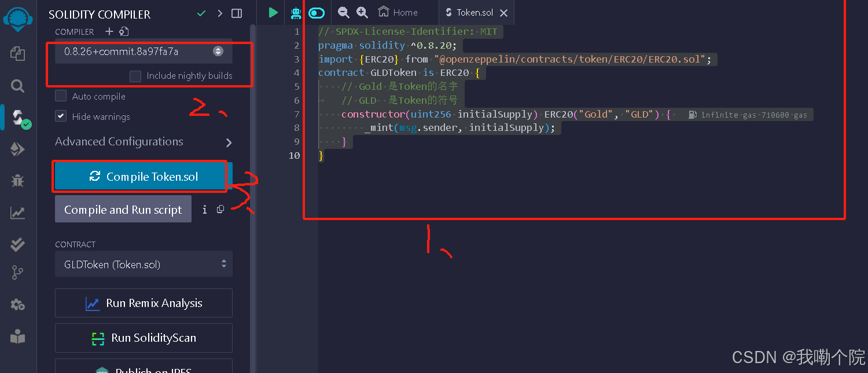Close the Token.sol tab
This screenshot has width=868, height=373.
tap(504, 13)
